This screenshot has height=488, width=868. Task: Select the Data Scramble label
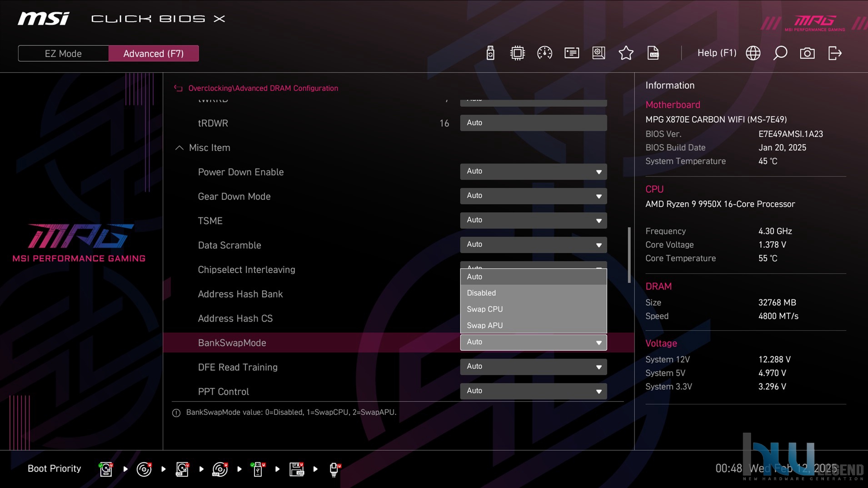tap(229, 245)
